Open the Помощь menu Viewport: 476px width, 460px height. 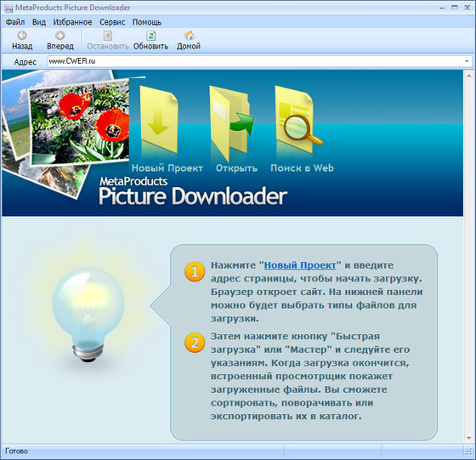[146, 22]
